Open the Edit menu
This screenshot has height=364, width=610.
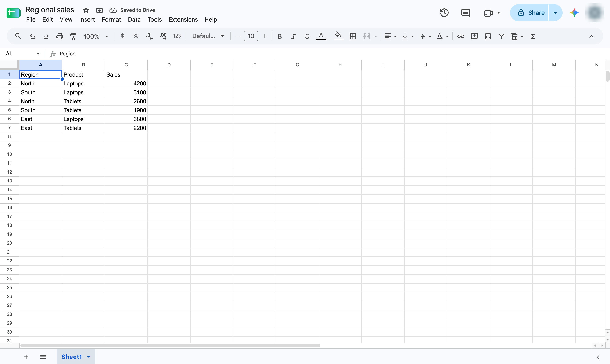tap(48, 20)
